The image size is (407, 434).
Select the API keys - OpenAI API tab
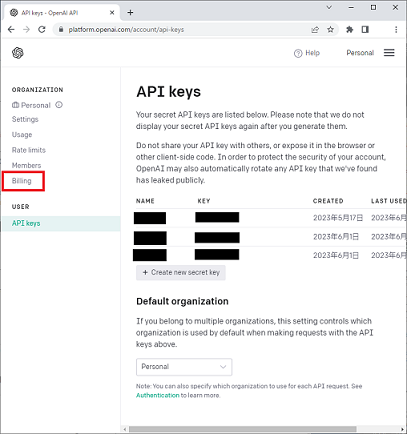[x=62, y=13]
